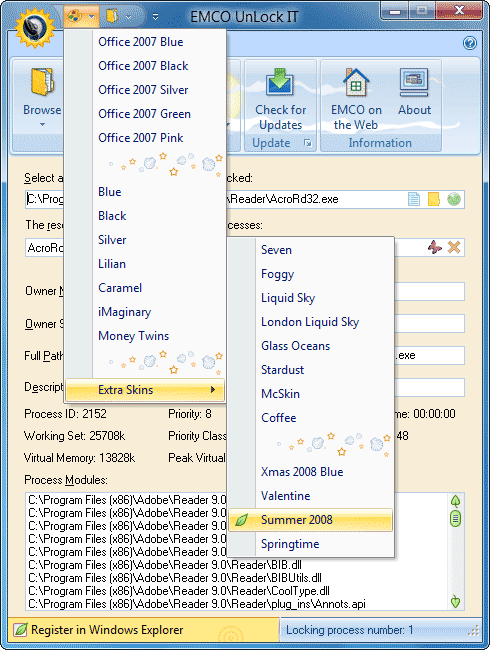Click the green globe icon in path field
Viewport: 490px width, 650px height.
(x=454, y=199)
